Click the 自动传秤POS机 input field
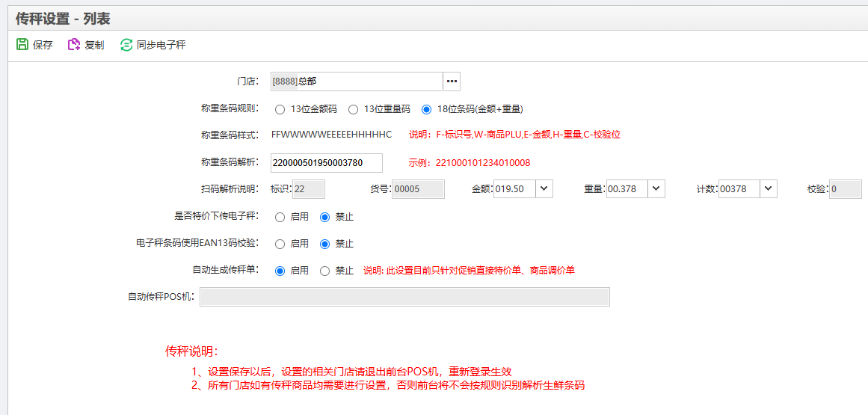The width and height of the screenshot is (868, 415). [x=404, y=297]
